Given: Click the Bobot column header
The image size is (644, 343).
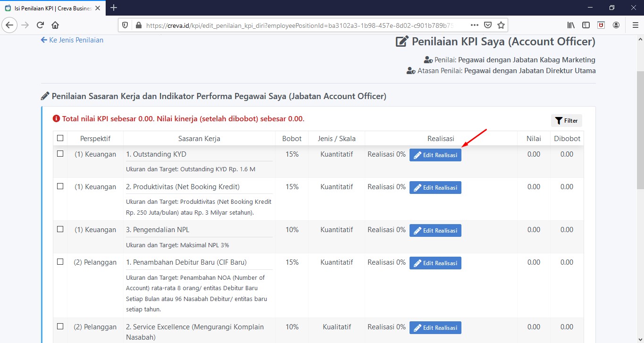Looking at the screenshot, I should click(292, 139).
